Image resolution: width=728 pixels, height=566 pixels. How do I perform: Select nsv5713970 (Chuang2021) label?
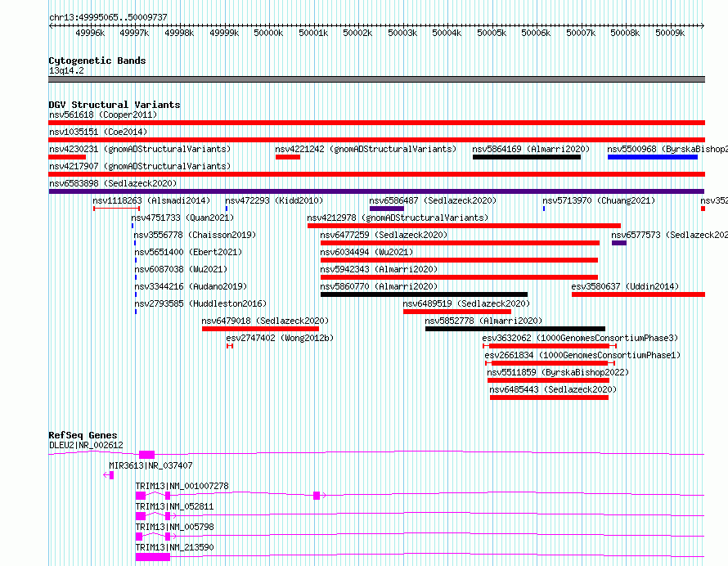pyautogui.click(x=599, y=200)
